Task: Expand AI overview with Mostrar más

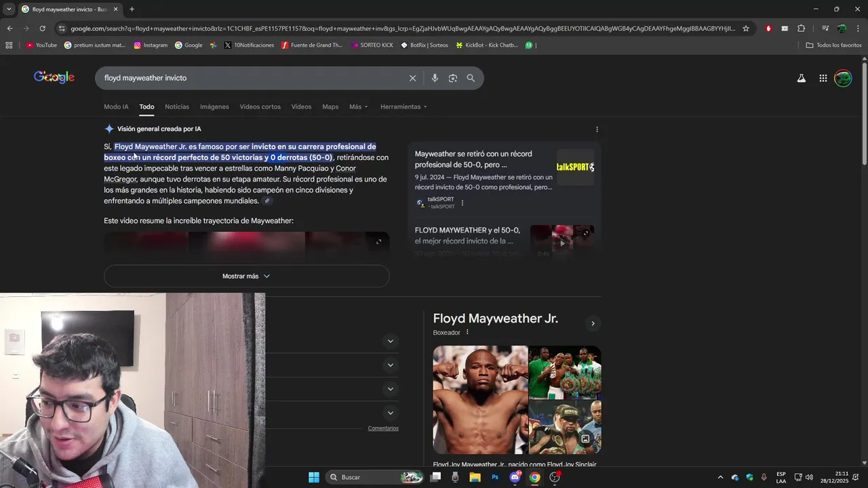Action: coord(246,276)
